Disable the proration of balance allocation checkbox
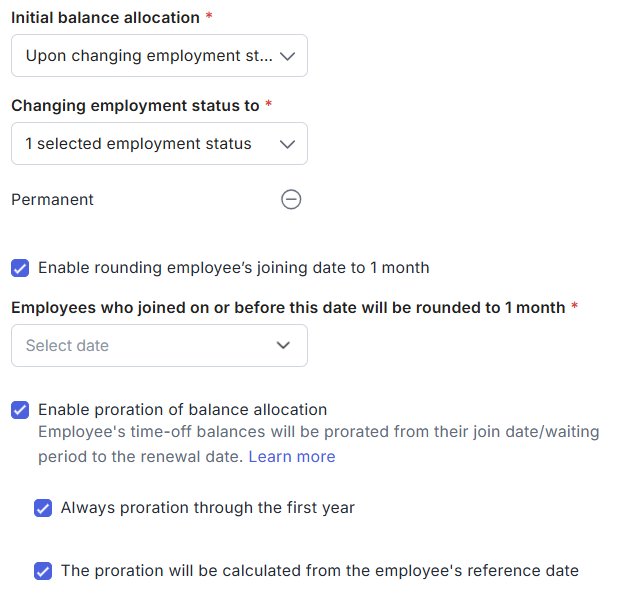The width and height of the screenshot is (641, 599). tap(20, 410)
